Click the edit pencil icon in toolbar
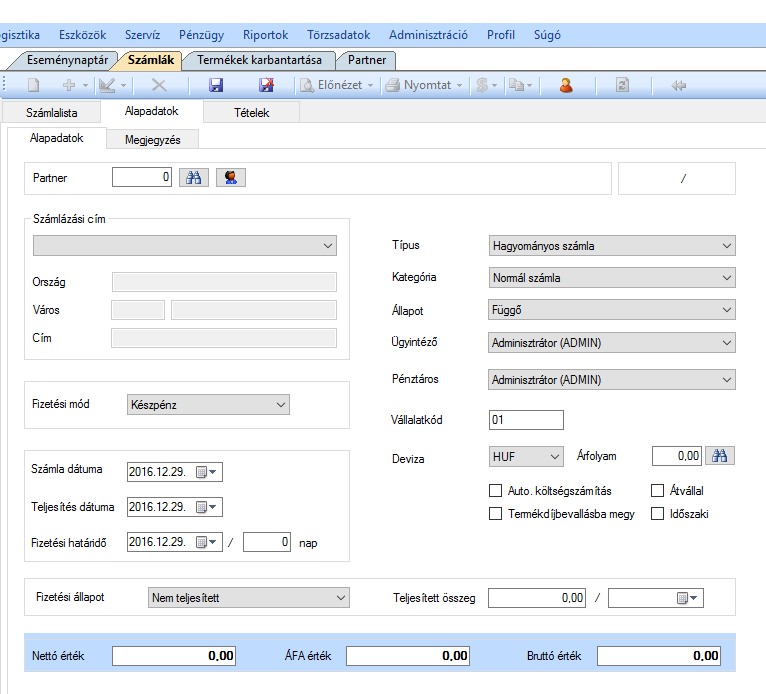The width and height of the screenshot is (766, 694). (x=107, y=85)
